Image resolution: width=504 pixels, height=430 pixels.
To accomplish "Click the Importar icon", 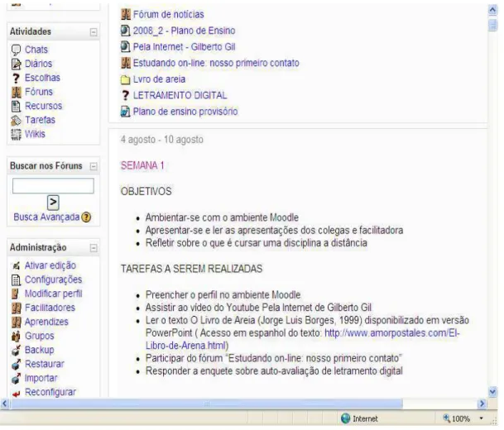I will pyautogui.click(x=16, y=379).
